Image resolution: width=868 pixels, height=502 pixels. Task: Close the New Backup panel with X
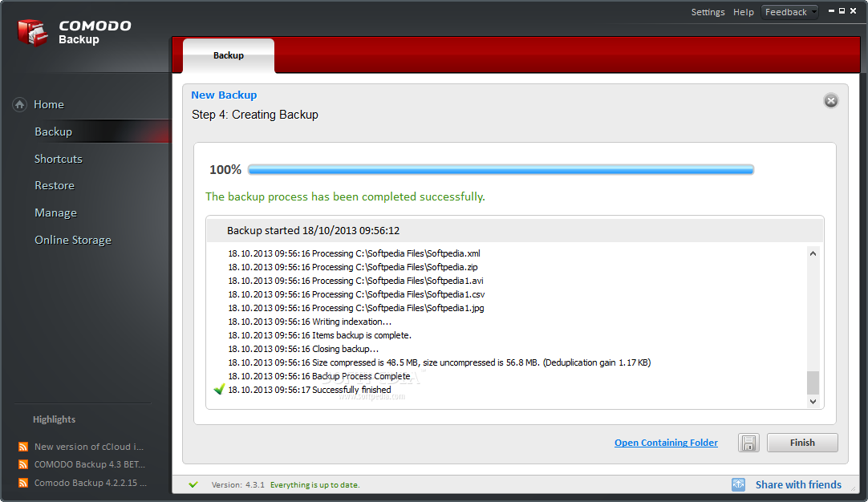pos(830,101)
